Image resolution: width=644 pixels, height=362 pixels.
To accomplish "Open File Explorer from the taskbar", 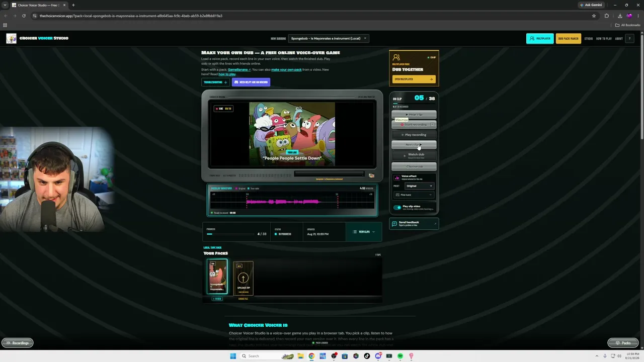I will click(x=300, y=356).
